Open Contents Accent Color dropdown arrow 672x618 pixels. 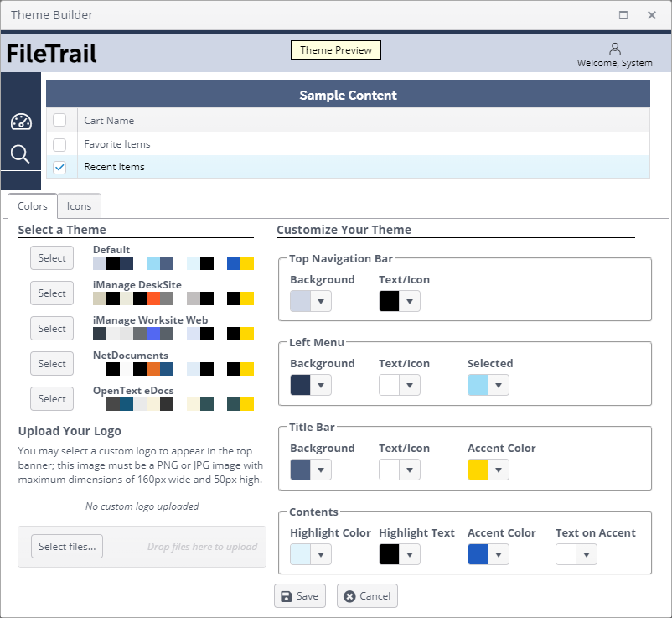499,554
